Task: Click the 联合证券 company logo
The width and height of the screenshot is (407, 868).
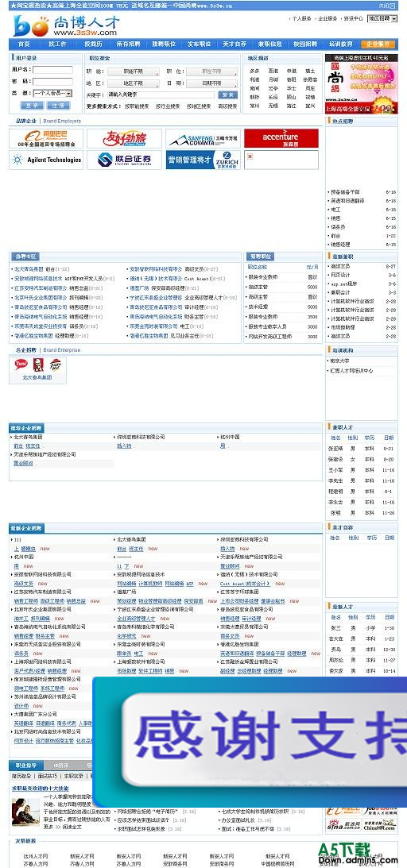Action: (x=125, y=160)
